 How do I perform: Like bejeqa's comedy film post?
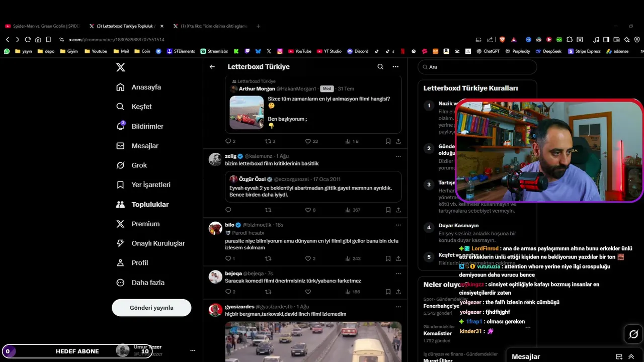(308, 292)
